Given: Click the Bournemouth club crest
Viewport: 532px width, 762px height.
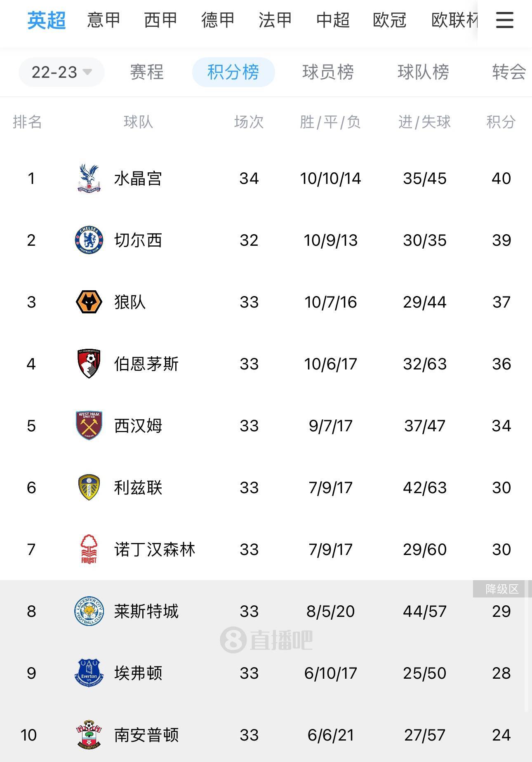Looking at the screenshot, I should point(89,364).
